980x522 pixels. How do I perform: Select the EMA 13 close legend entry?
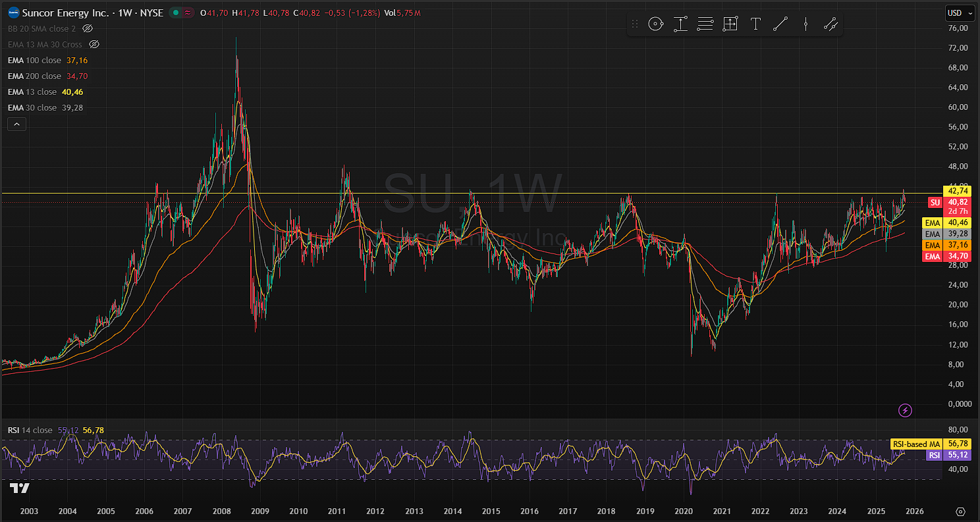click(x=45, y=92)
